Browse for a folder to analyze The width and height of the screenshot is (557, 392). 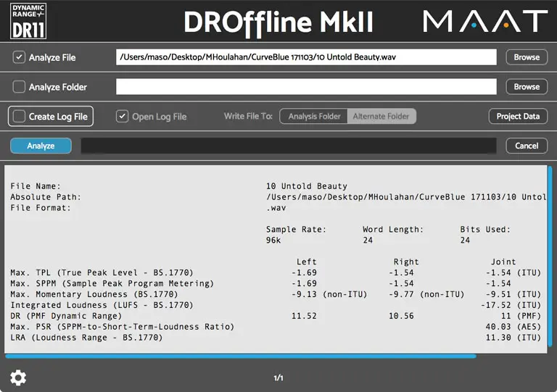click(527, 86)
